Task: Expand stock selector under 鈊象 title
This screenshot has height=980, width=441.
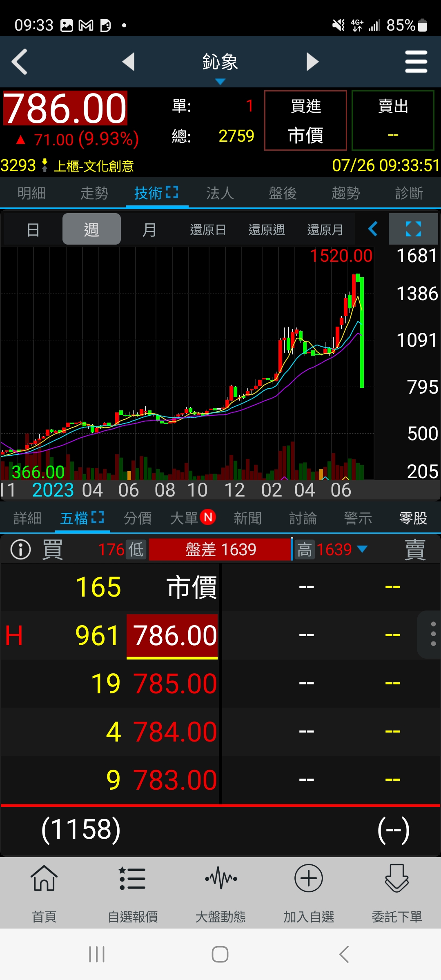Action: [x=220, y=82]
